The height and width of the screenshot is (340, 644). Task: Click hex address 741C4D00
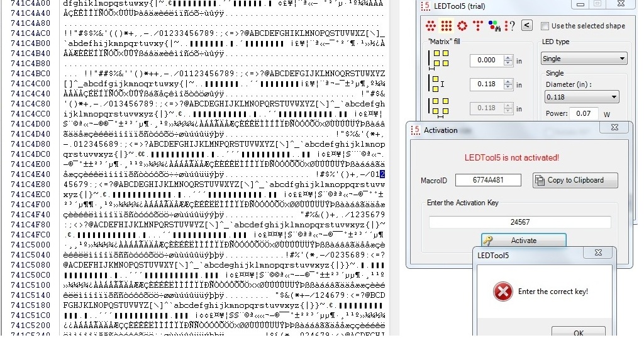pos(31,124)
